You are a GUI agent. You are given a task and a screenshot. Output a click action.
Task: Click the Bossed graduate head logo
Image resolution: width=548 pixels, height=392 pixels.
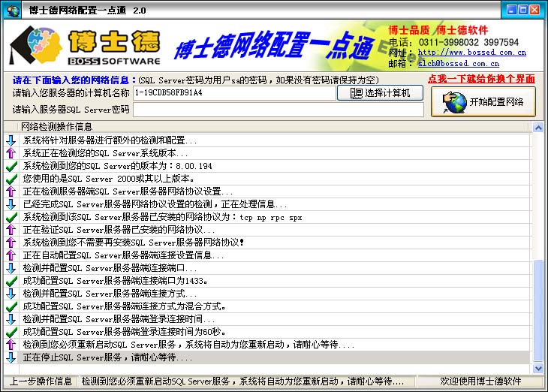tap(35, 46)
